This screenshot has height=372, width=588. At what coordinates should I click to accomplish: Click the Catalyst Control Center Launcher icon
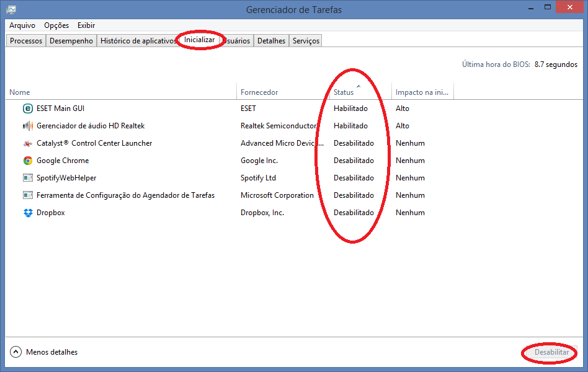click(28, 143)
